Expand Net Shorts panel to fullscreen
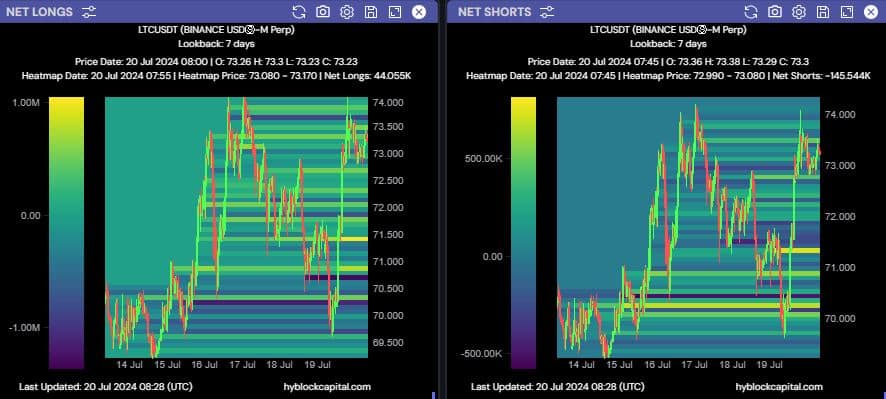Image resolution: width=886 pixels, height=399 pixels. pos(847,12)
